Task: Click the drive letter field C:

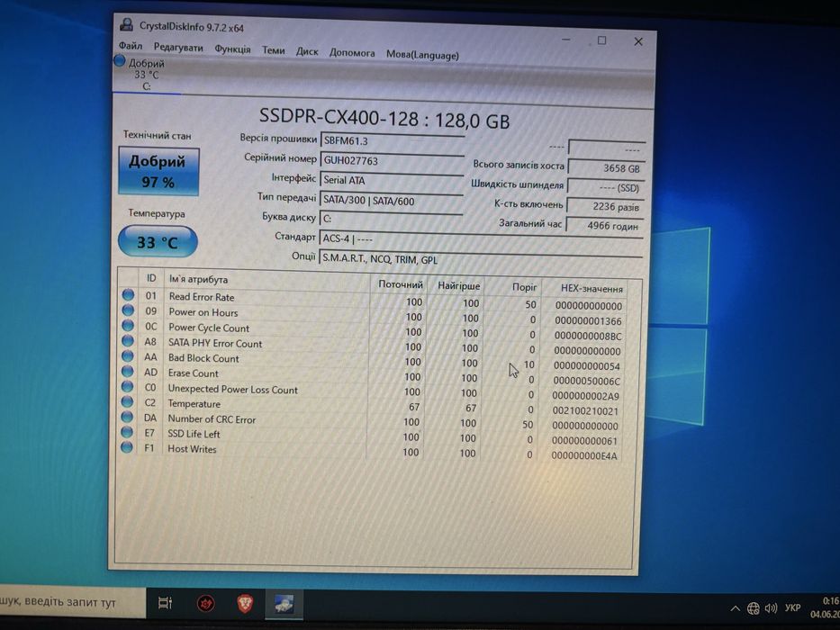Action: tap(391, 219)
